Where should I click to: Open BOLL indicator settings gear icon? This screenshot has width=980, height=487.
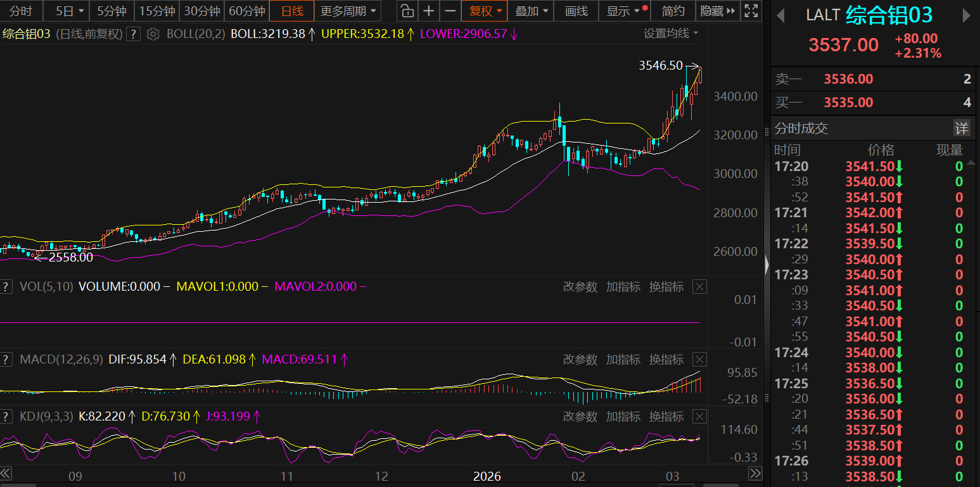(153, 34)
